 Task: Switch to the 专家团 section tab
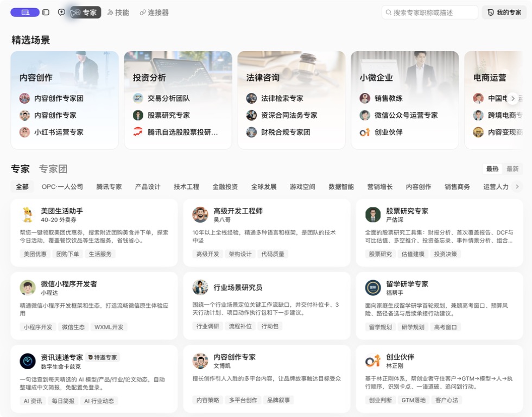tap(53, 169)
